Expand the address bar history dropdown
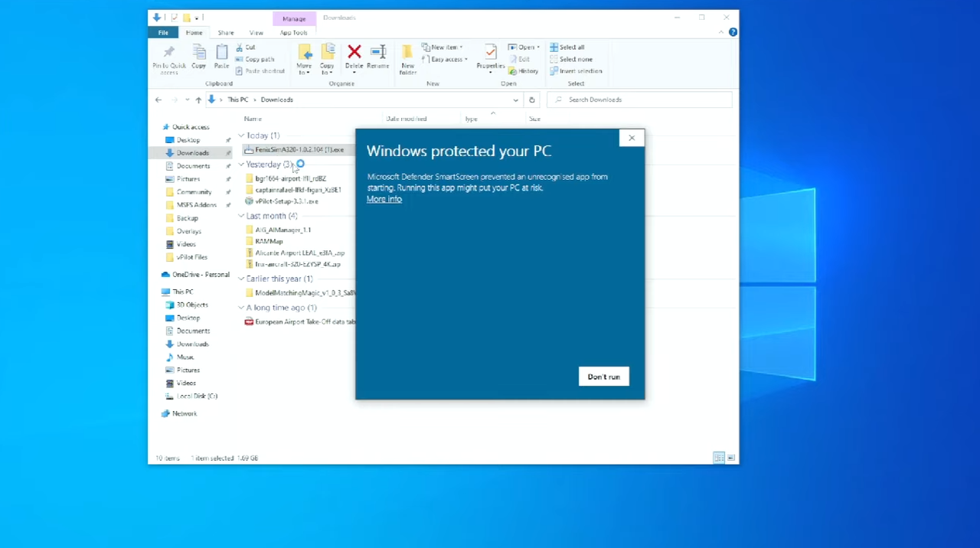Viewport: 980px width, 548px height. click(x=515, y=99)
